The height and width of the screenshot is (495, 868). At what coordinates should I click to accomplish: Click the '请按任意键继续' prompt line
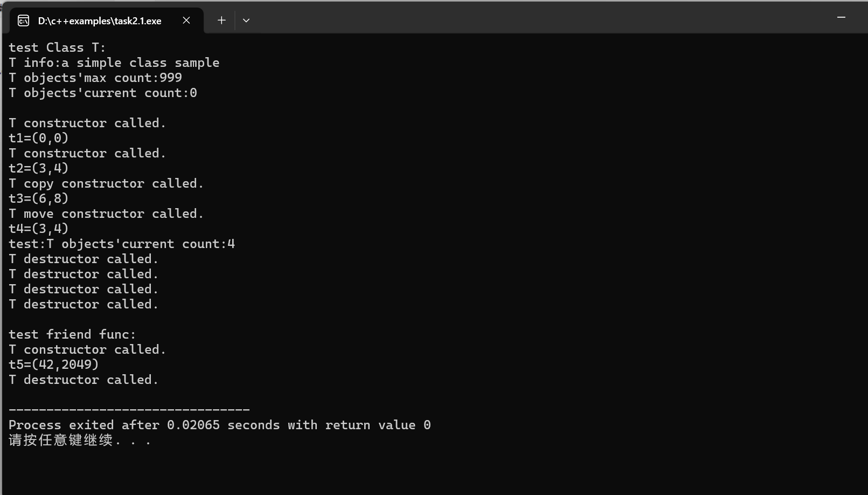pos(80,440)
